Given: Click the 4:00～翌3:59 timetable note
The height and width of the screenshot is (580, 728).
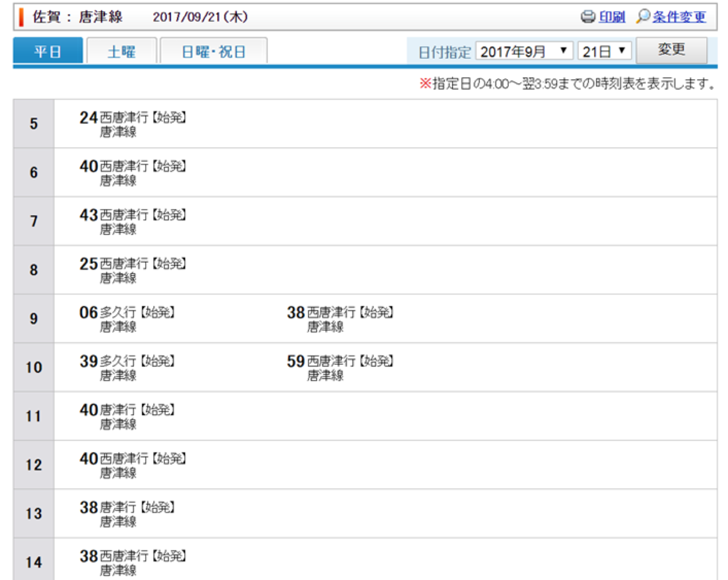Looking at the screenshot, I should 567,84.
